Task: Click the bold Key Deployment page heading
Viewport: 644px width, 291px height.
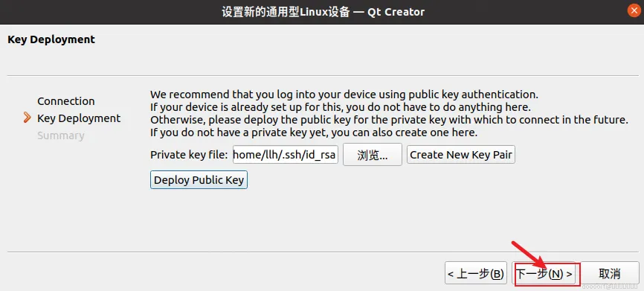Action: (x=51, y=39)
